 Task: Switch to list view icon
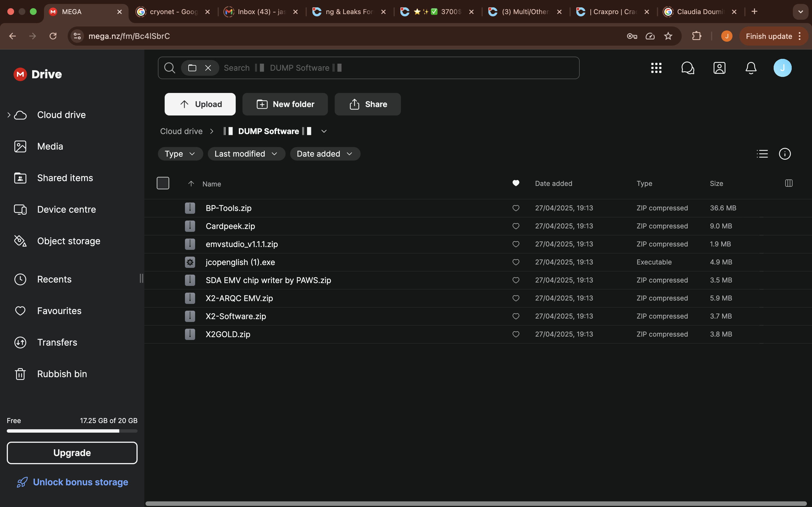(x=762, y=154)
